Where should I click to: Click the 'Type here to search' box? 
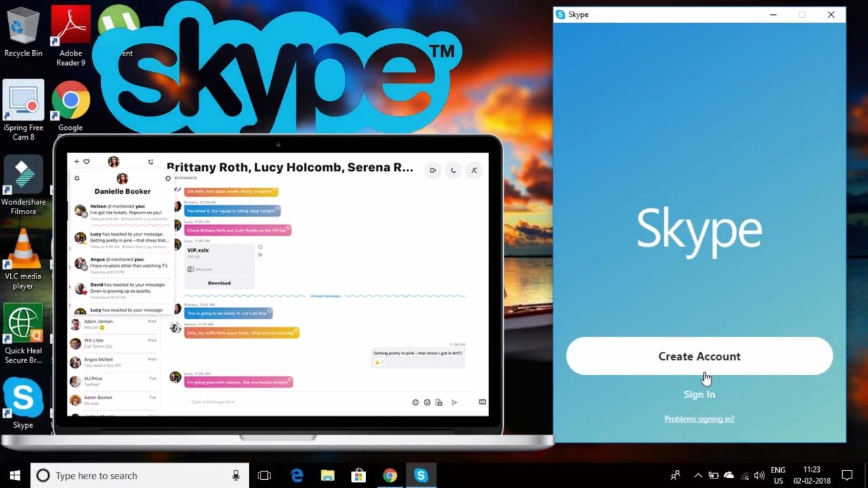[140, 475]
